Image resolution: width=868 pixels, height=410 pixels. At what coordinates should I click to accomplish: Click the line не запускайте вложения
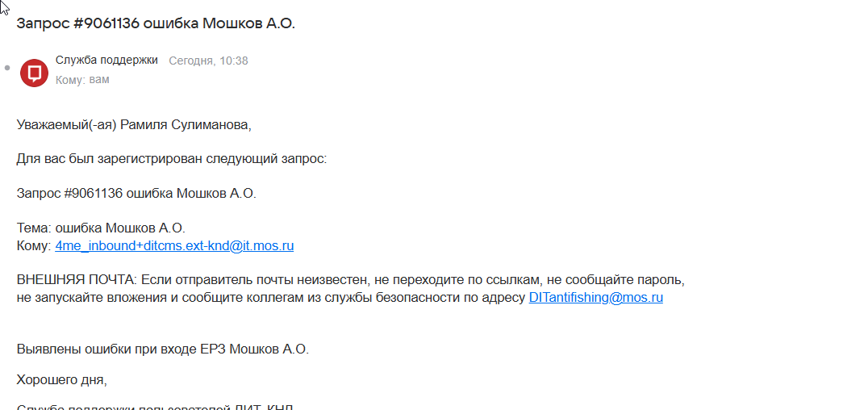[97, 298]
